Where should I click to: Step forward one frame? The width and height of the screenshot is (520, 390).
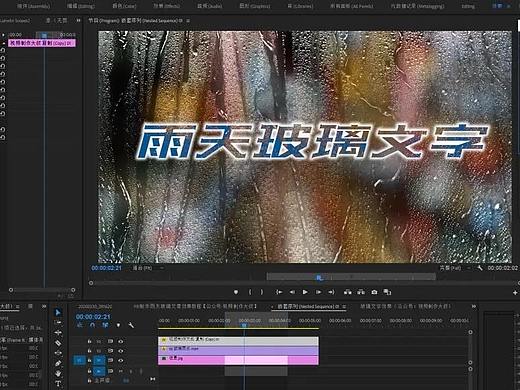(x=318, y=292)
